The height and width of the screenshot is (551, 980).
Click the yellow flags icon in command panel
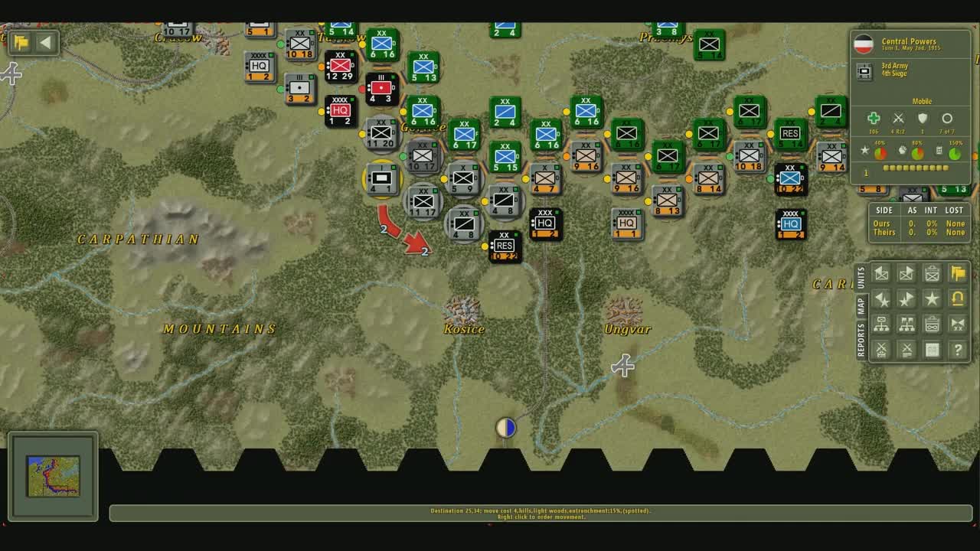957,273
